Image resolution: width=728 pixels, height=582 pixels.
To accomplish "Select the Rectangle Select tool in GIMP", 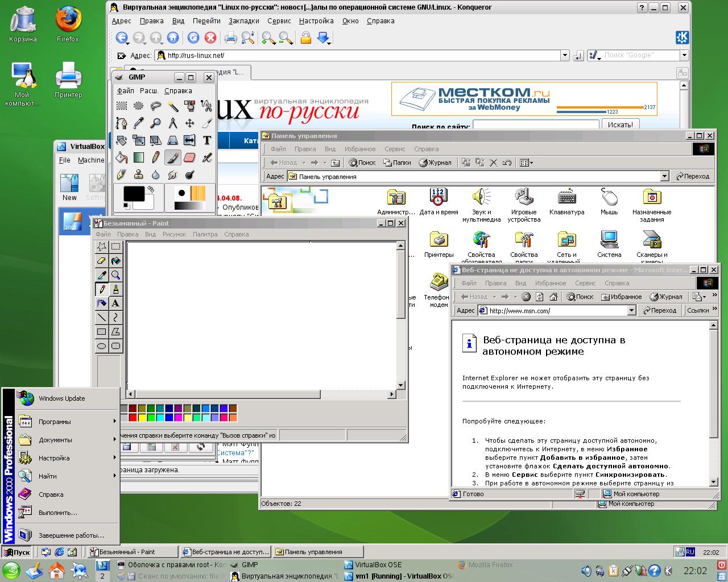I will 122,106.
